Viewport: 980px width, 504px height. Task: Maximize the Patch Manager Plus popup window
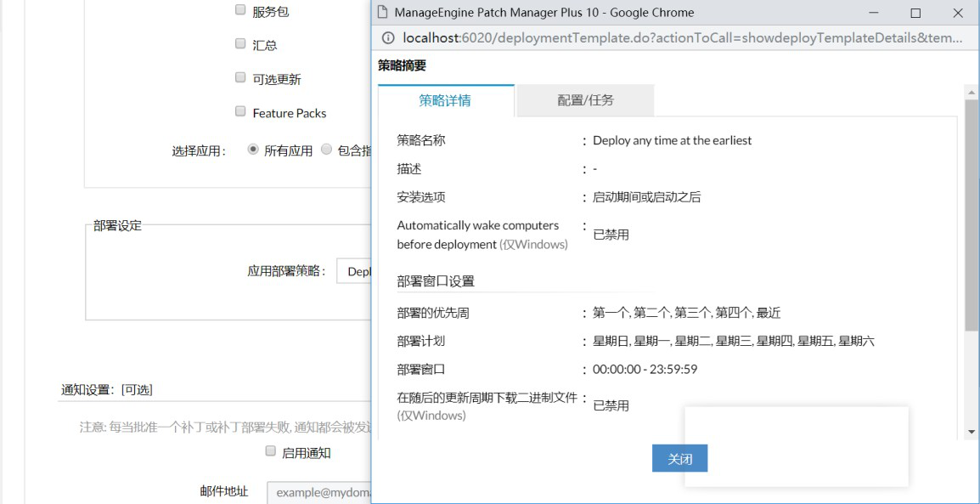click(915, 13)
